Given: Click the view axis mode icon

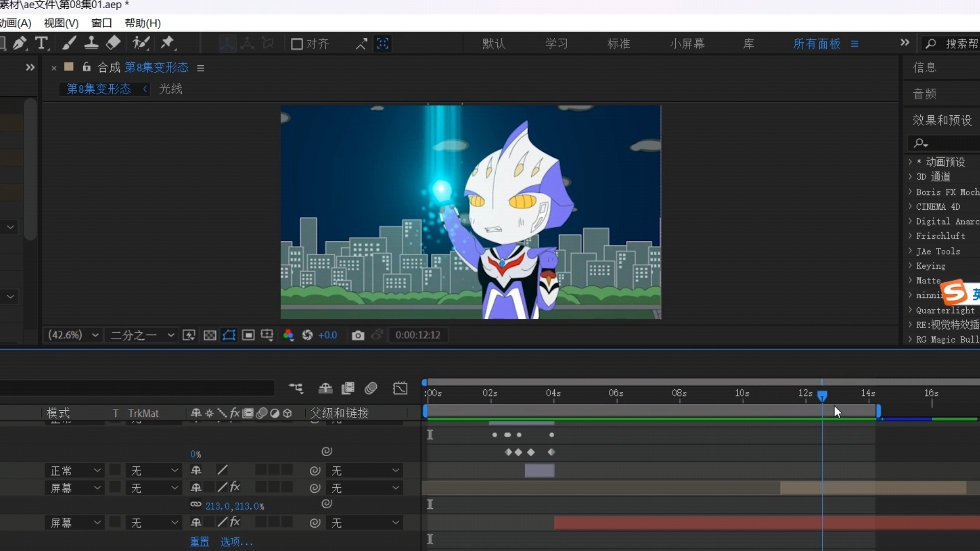Looking at the screenshot, I should pyautogui.click(x=268, y=43).
